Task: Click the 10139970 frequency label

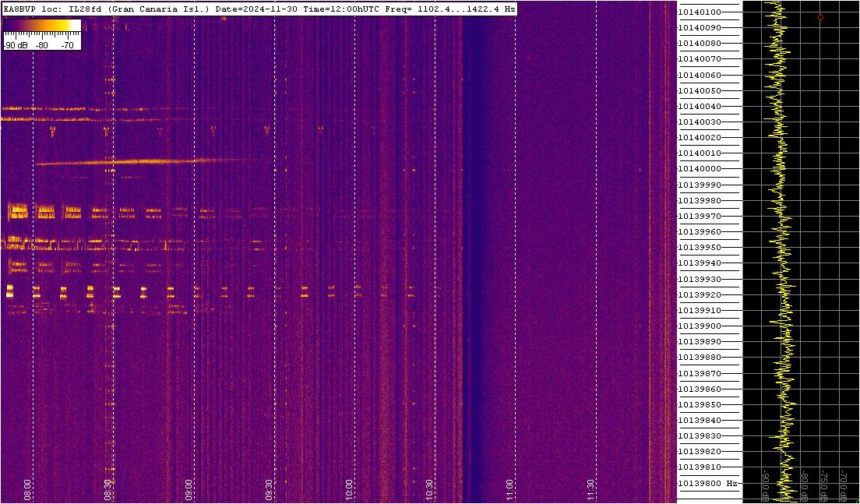Action: coord(700,216)
